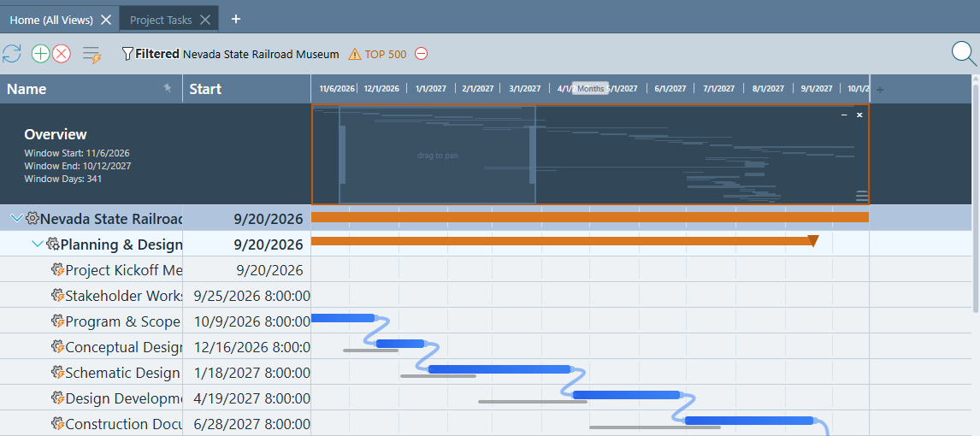The image size is (980, 436).
Task: Open the quick edit list lightning icon
Action: tap(92, 55)
